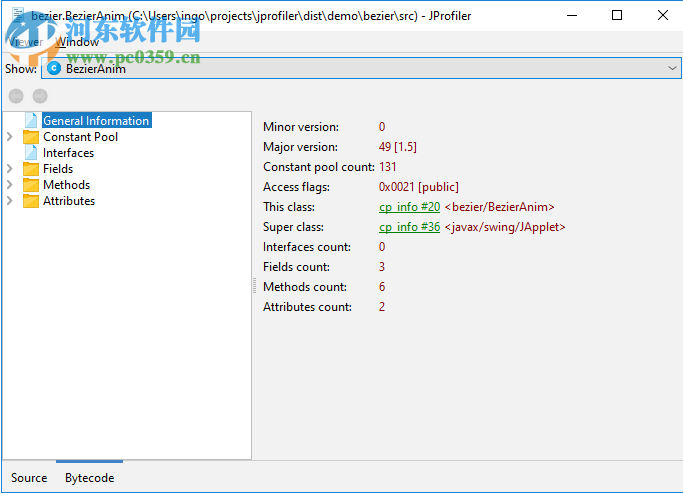Click the Interfaces document icon
Image resolution: width=683 pixels, height=495 pixels.
pyautogui.click(x=31, y=153)
